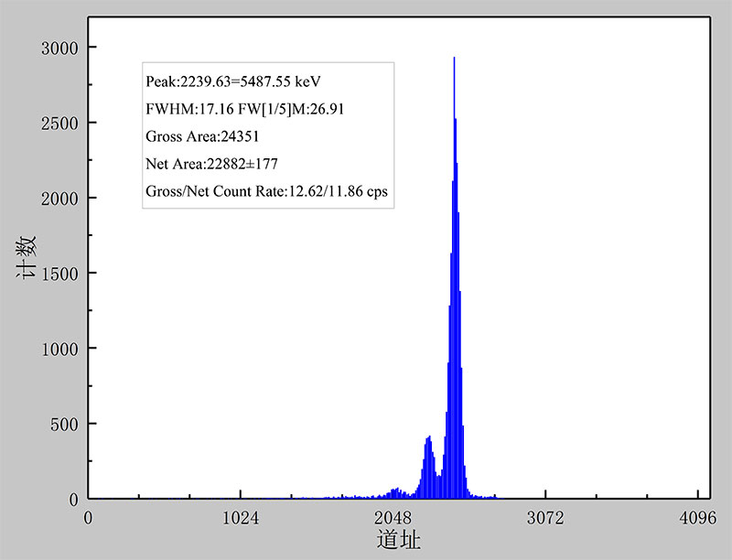Image resolution: width=732 pixels, height=560 pixels.
Task: Select the Peak 5487.55 keV text line
Action: 233,81
